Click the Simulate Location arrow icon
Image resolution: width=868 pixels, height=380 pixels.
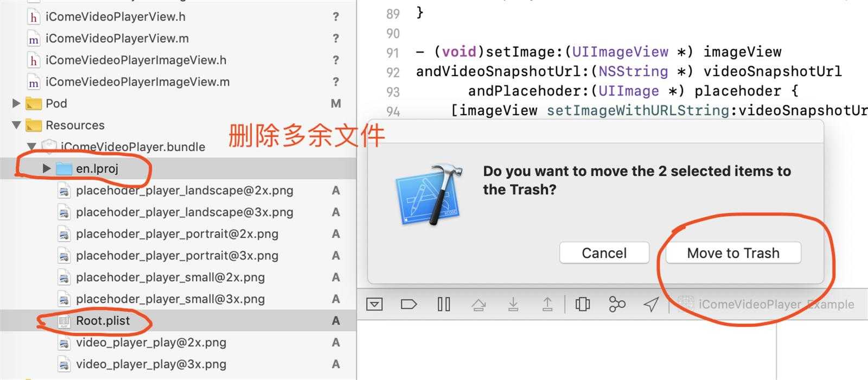pos(651,304)
